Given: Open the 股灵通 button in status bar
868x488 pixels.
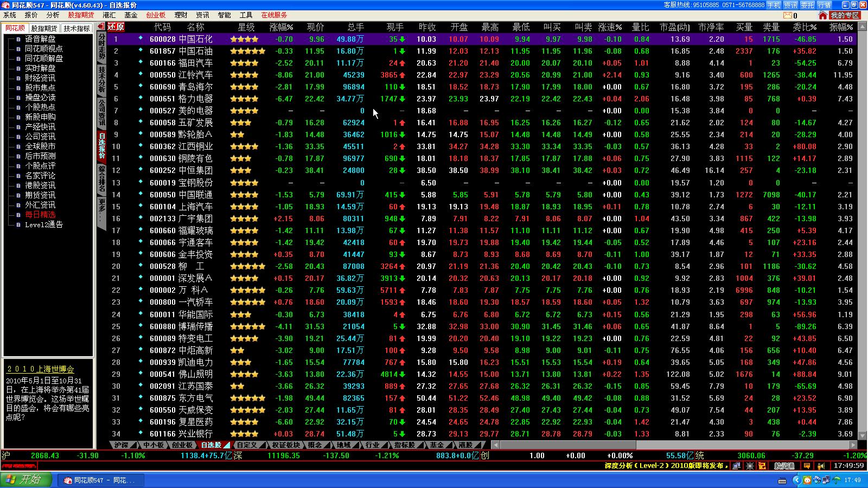Looking at the screenshot, I should coord(784,465).
